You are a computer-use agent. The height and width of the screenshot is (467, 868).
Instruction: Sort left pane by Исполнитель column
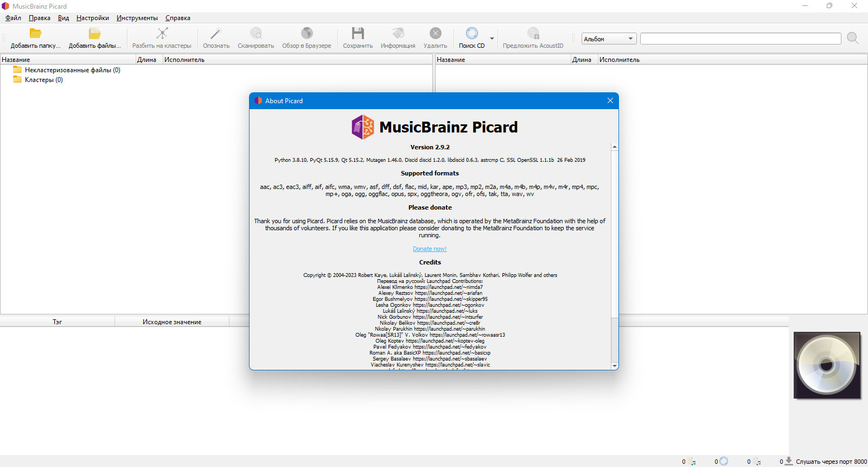tap(297, 60)
